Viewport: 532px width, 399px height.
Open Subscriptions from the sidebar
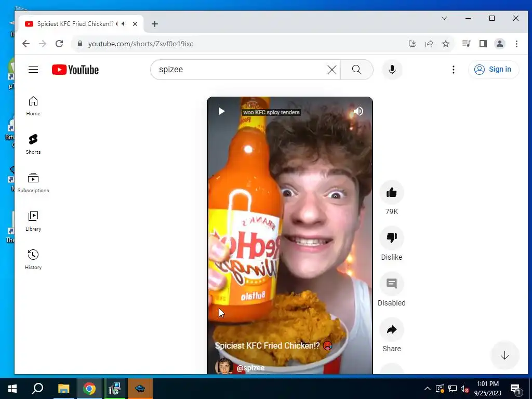pos(33,182)
